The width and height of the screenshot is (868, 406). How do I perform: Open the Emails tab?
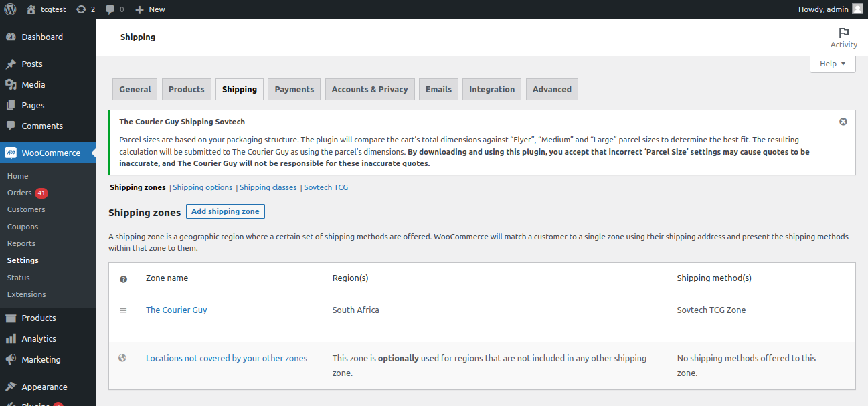tap(438, 89)
